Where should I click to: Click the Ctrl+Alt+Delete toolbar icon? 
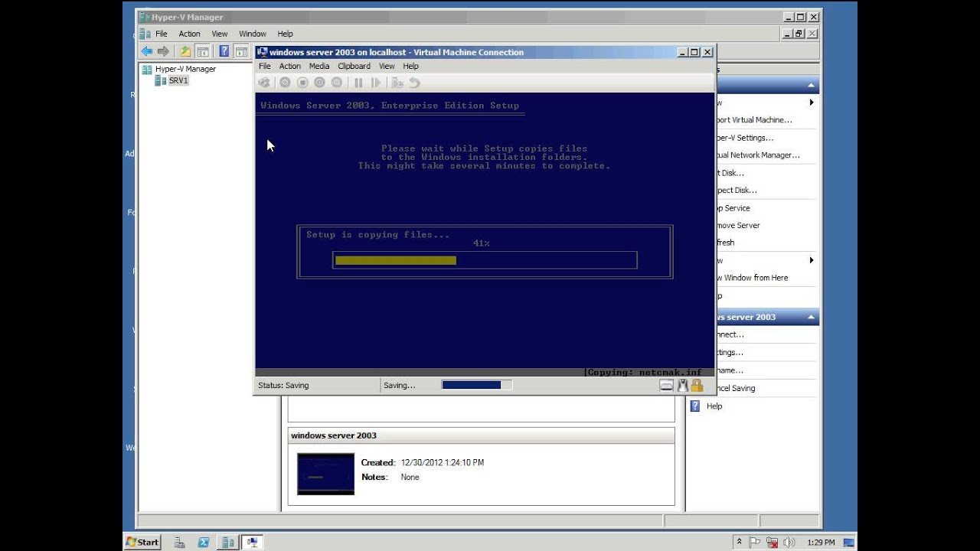[264, 83]
